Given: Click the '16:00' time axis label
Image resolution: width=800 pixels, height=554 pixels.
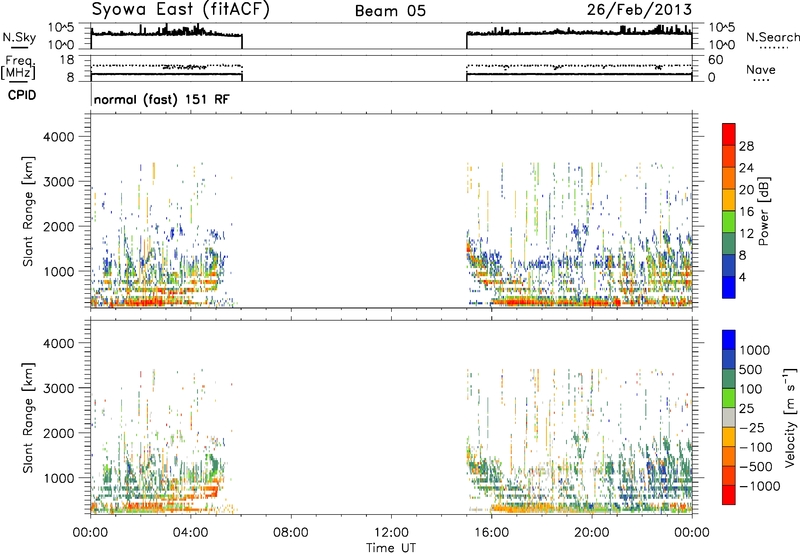Looking at the screenshot, I should coord(491,533).
